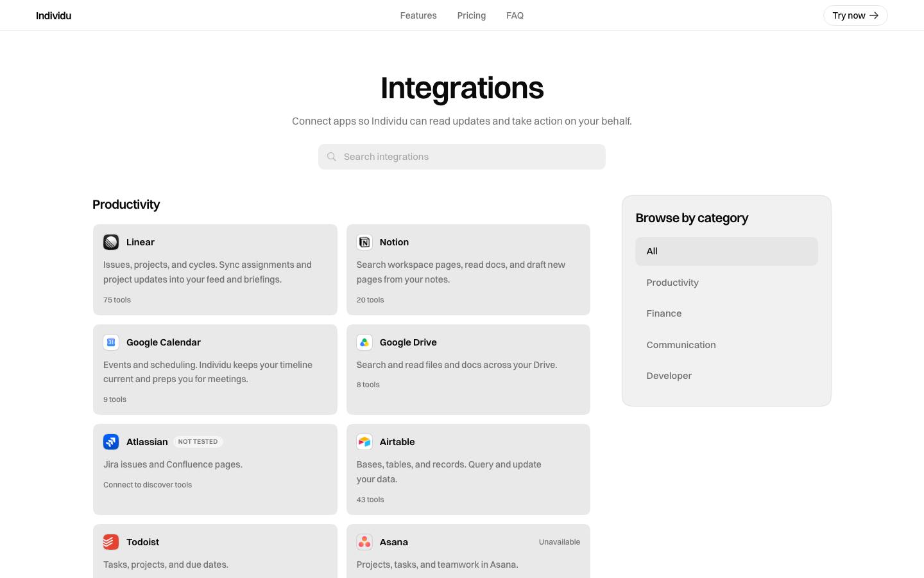Screen dimensions: 924x578
Task: Click 'Connect to discover tools' text
Action: coord(148,485)
